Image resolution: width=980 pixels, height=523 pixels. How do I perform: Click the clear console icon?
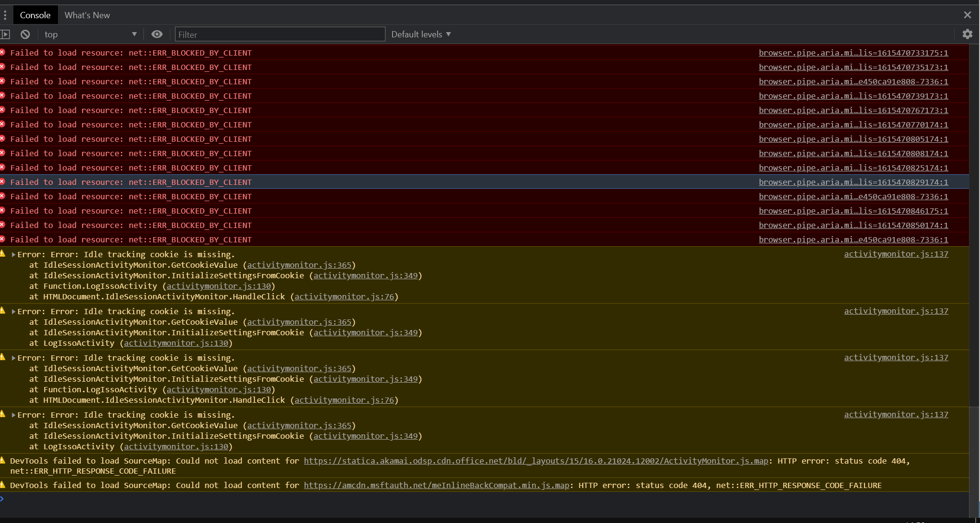click(25, 34)
